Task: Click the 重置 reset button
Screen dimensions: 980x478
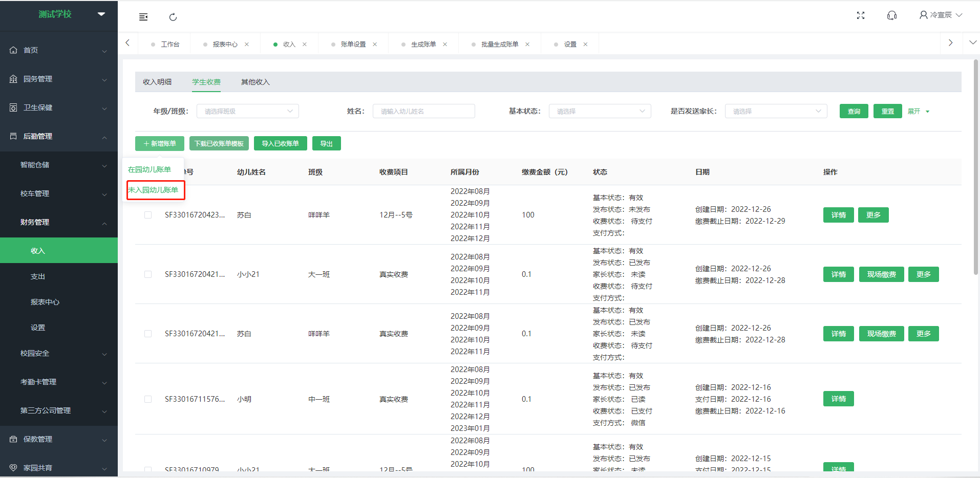Action: [x=888, y=111]
